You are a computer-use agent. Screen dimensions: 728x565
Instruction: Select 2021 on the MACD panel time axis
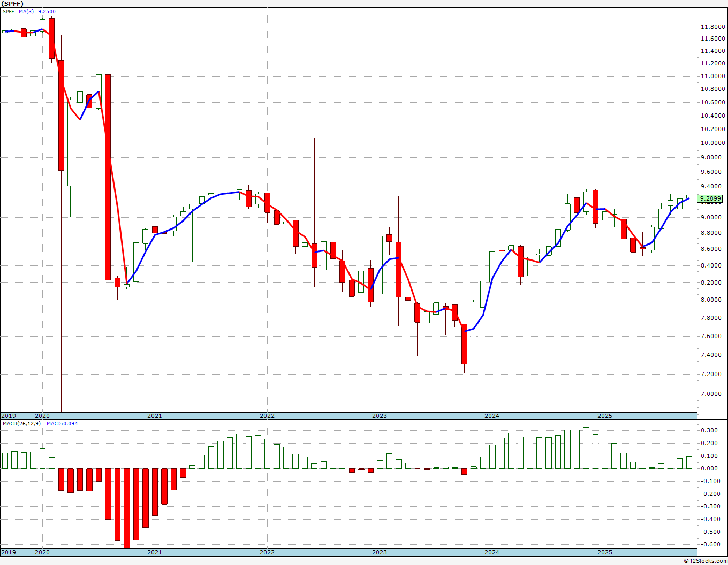click(154, 552)
